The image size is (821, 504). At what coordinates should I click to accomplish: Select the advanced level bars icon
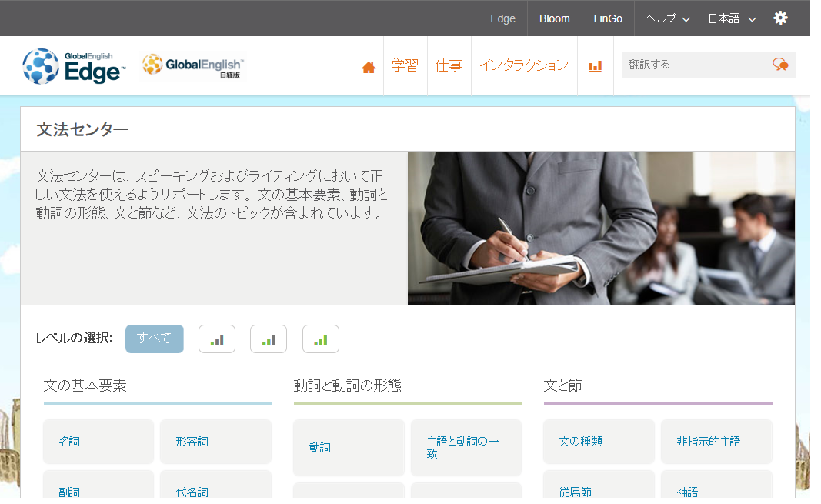tap(320, 339)
